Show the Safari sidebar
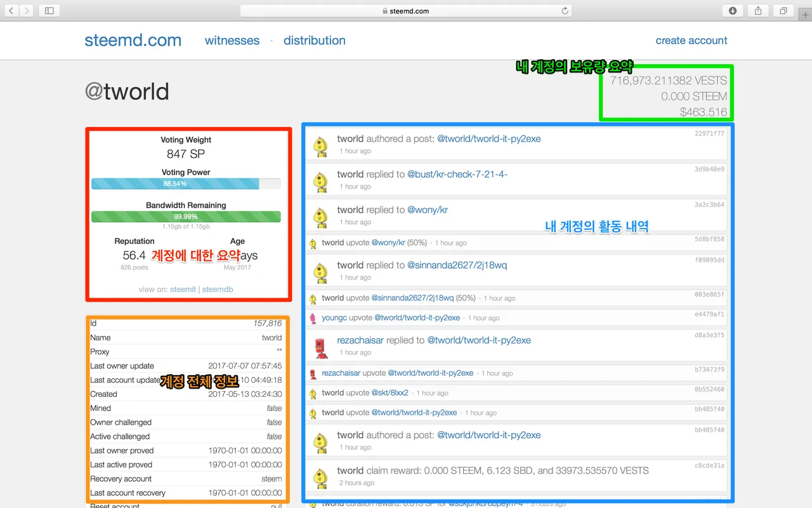 pos(49,11)
